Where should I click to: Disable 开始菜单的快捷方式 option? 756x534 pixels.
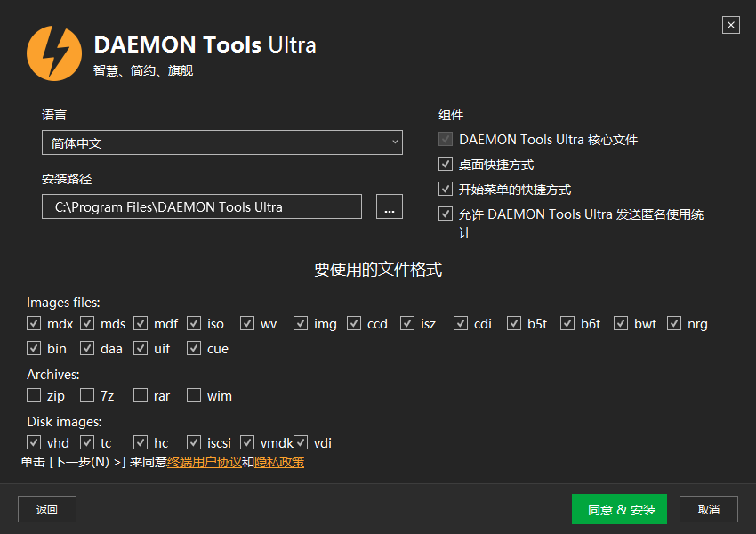pyautogui.click(x=446, y=189)
